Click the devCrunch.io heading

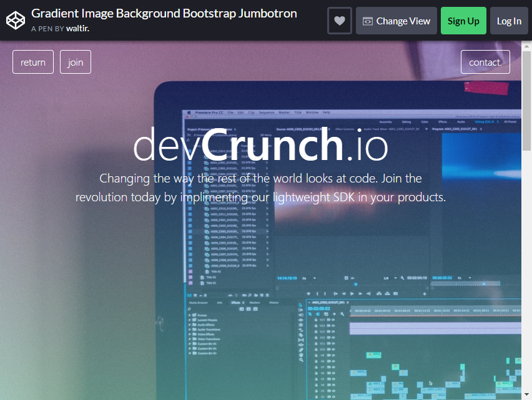(x=260, y=144)
